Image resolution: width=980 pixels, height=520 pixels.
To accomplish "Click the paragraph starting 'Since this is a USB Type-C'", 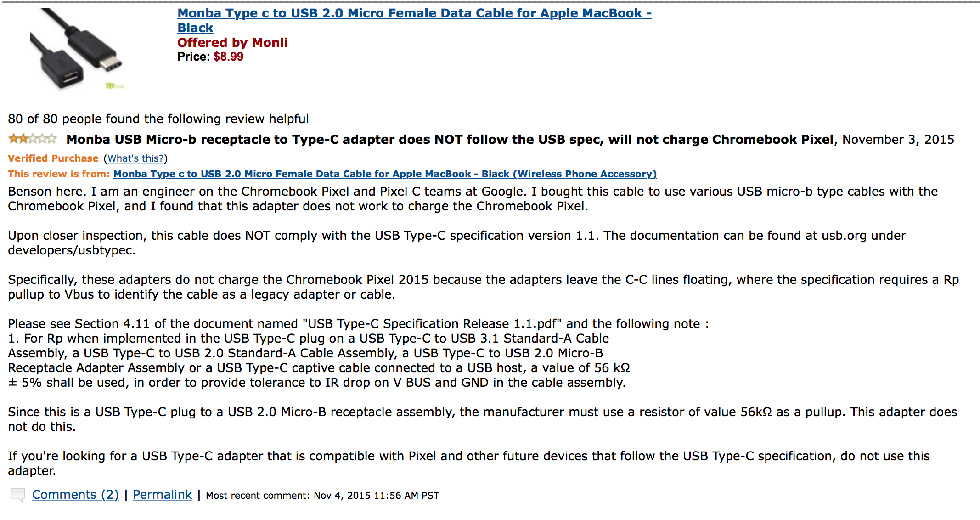I will pos(483,419).
